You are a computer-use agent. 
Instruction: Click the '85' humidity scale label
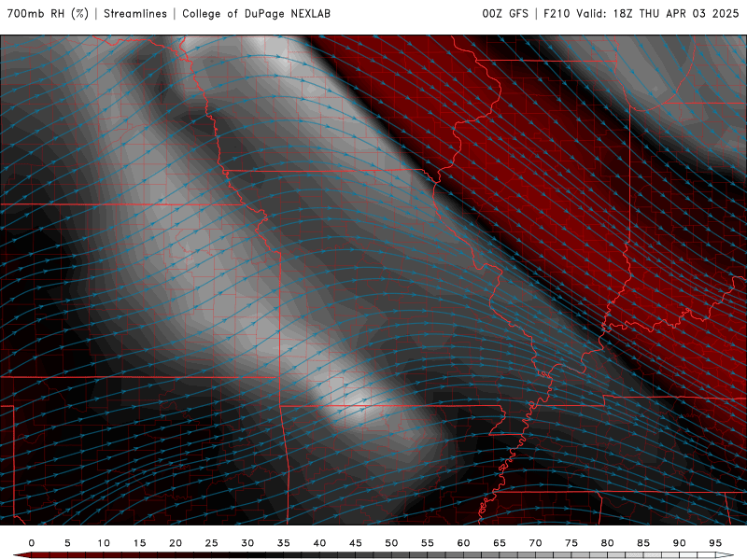[643, 543]
